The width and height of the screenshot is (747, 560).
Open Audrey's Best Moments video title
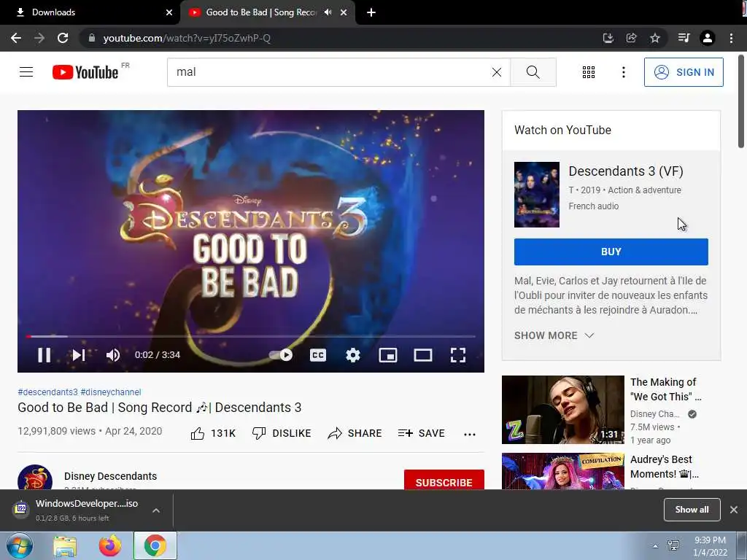pyautogui.click(x=664, y=467)
